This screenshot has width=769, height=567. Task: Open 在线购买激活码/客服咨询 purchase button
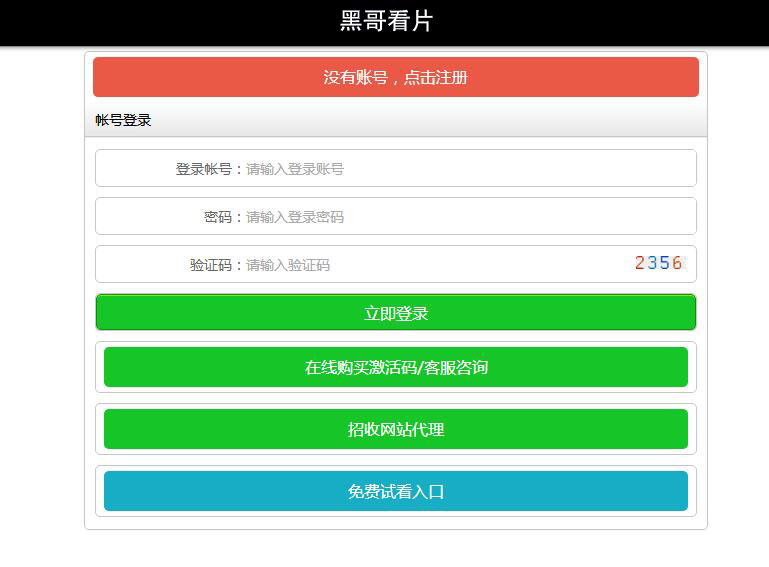pos(395,367)
